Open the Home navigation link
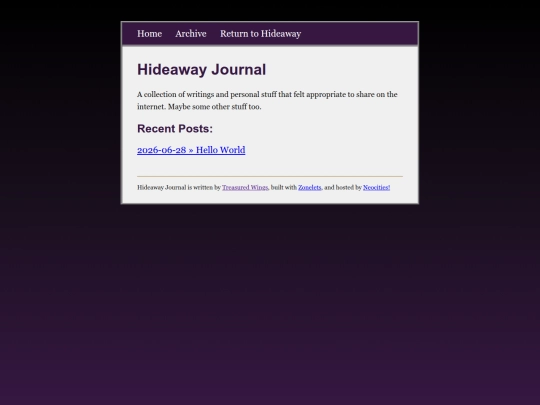 click(x=149, y=34)
